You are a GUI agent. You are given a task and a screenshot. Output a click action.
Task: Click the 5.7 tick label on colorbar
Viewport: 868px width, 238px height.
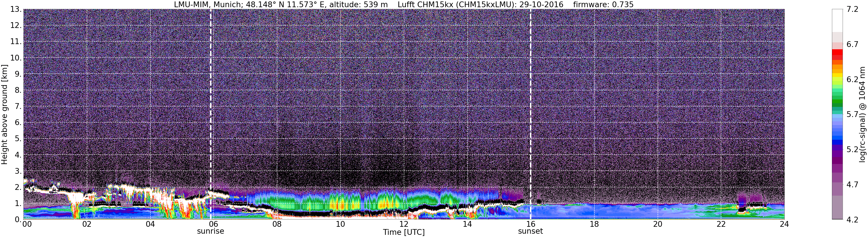(852, 114)
